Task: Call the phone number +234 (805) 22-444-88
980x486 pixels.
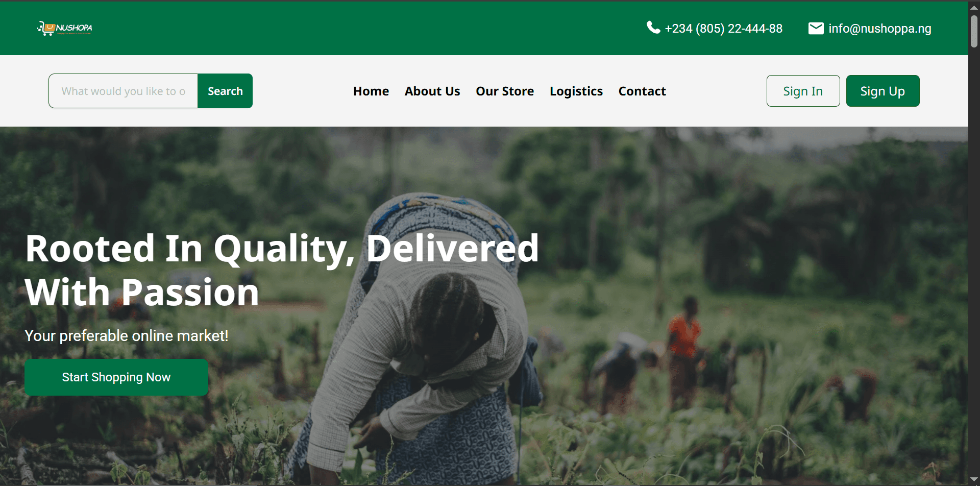Action: [x=723, y=29]
